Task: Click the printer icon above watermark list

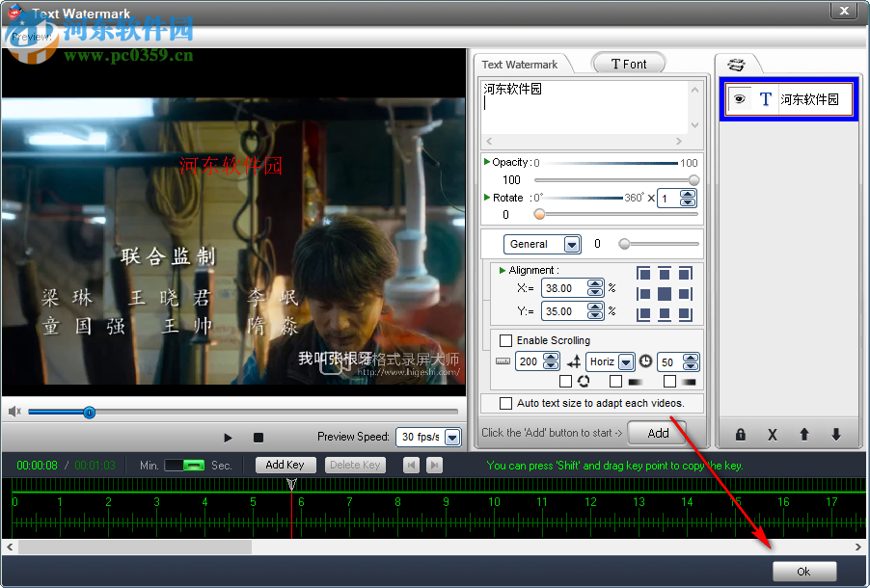Action: [737, 63]
